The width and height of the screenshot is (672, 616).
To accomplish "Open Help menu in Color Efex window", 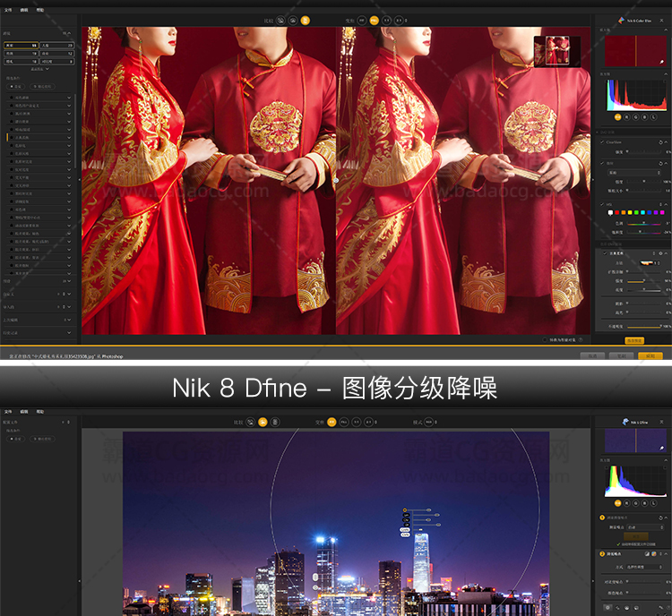I will (x=39, y=10).
